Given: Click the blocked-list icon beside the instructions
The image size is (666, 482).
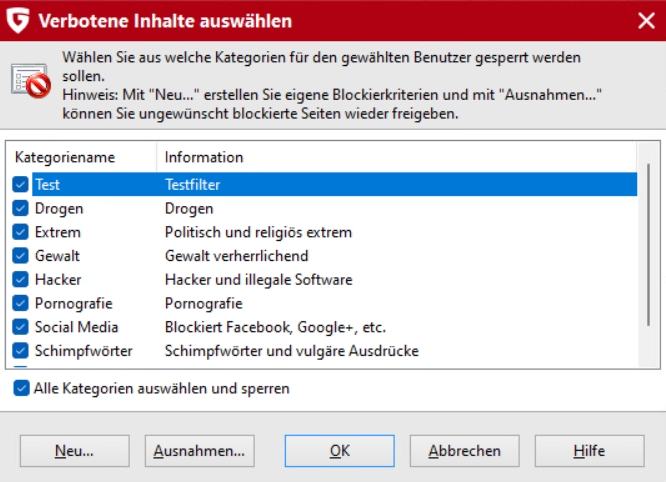Looking at the screenshot, I should click(31, 81).
